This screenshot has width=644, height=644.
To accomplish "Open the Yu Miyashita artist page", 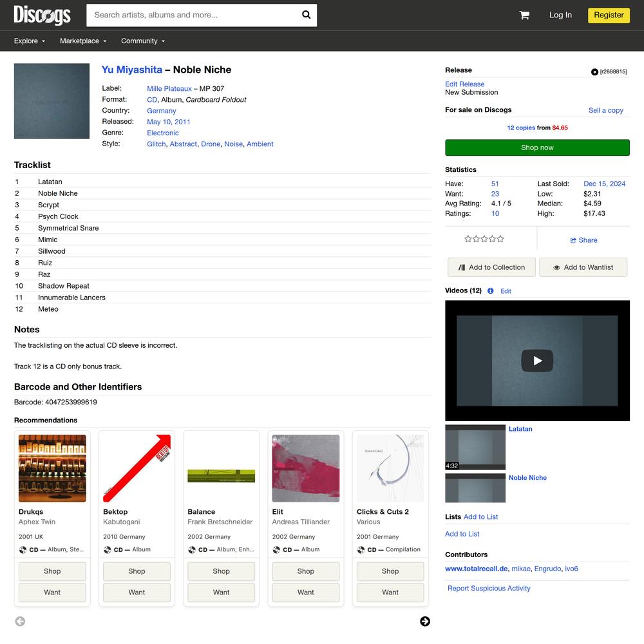I will point(132,70).
